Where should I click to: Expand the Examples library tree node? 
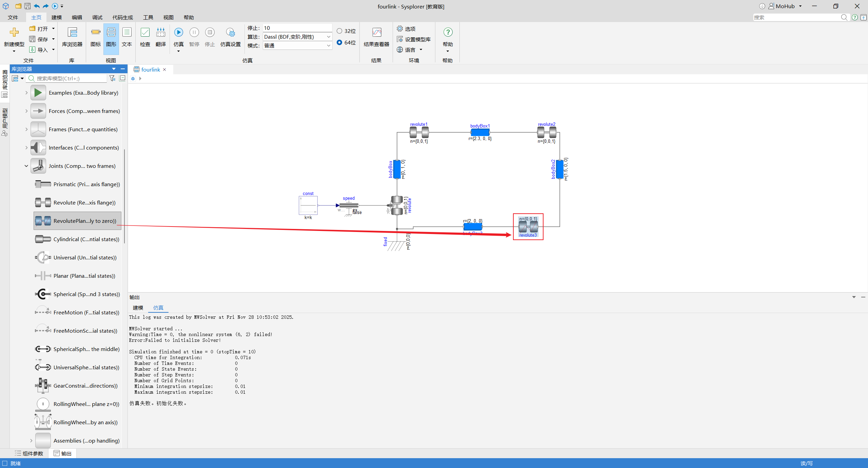(26, 93)
